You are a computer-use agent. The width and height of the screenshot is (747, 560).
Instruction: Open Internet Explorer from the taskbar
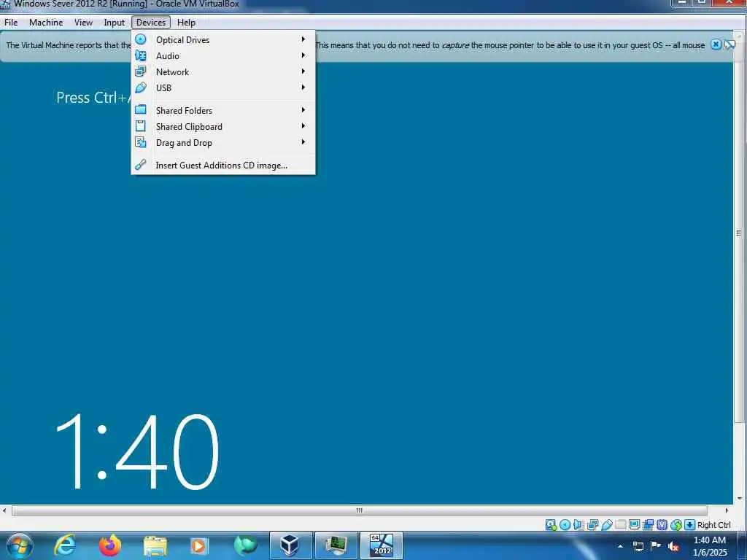pyautogui.click(x=65, y=545)
